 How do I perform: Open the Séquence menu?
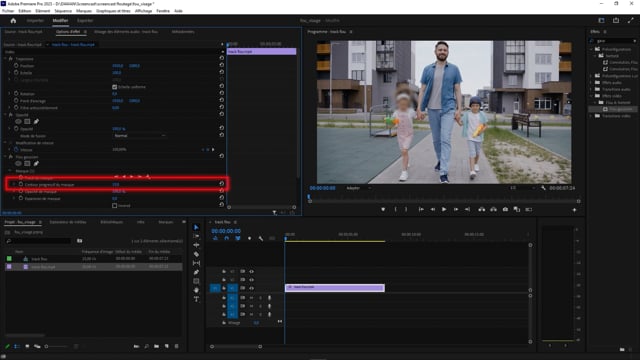pyautogui.click(x=63, y=11)
